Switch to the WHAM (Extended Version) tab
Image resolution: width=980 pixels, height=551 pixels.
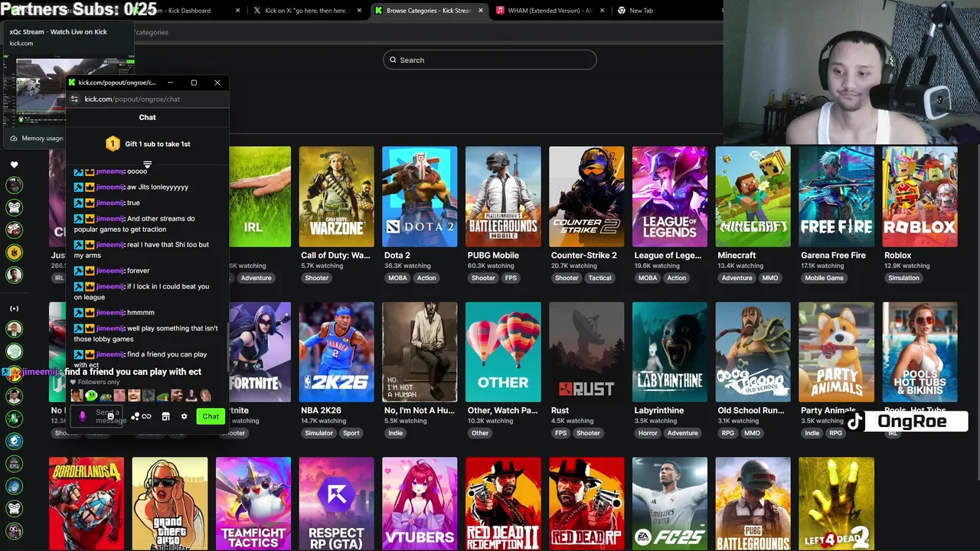[550, 11]
